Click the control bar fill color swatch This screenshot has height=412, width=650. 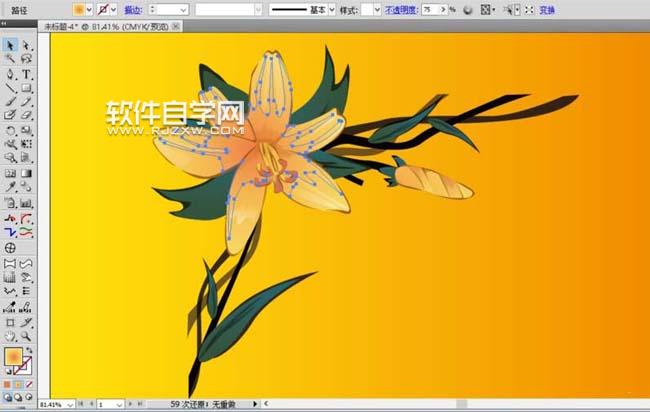coord(79,10)
